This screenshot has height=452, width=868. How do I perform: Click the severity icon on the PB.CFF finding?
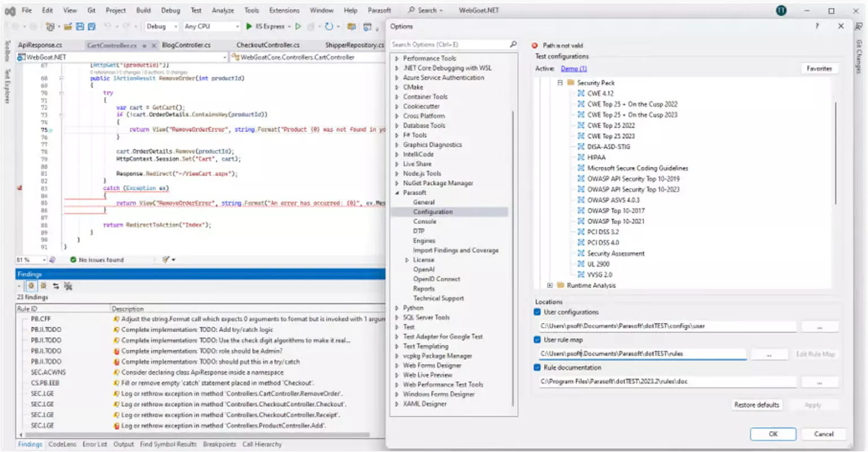point(116,319)
